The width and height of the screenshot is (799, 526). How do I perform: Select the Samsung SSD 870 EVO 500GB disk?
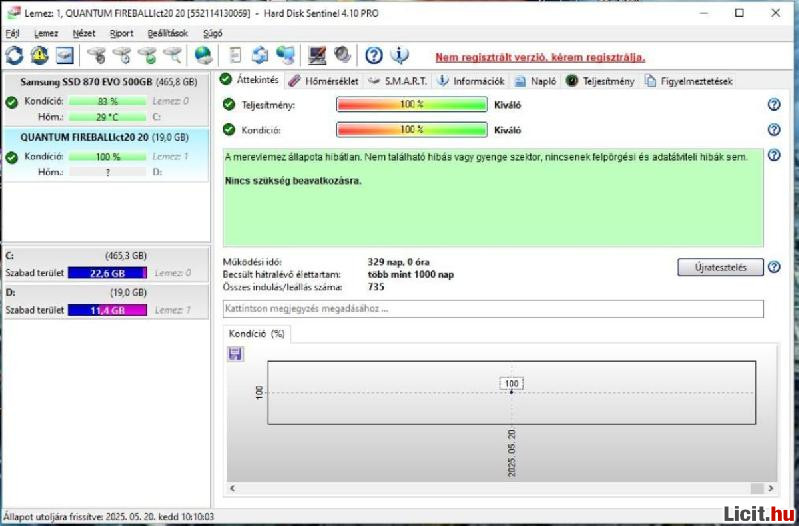pos(105,100)
